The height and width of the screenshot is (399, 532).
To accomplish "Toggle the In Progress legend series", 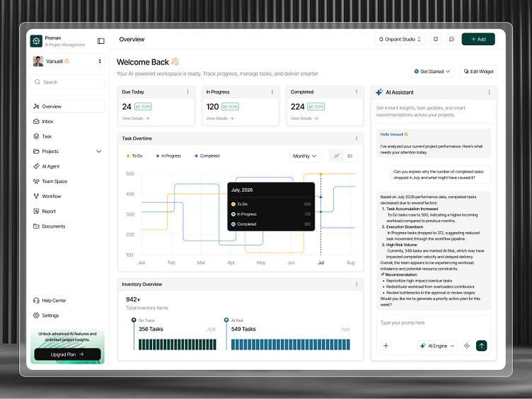I will coord(168,156).
